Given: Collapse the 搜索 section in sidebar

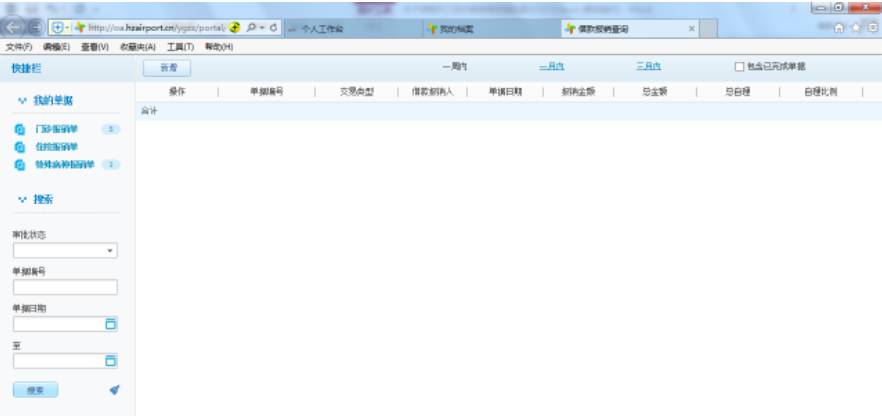Looking at the screenshot, I should (22, 200).
